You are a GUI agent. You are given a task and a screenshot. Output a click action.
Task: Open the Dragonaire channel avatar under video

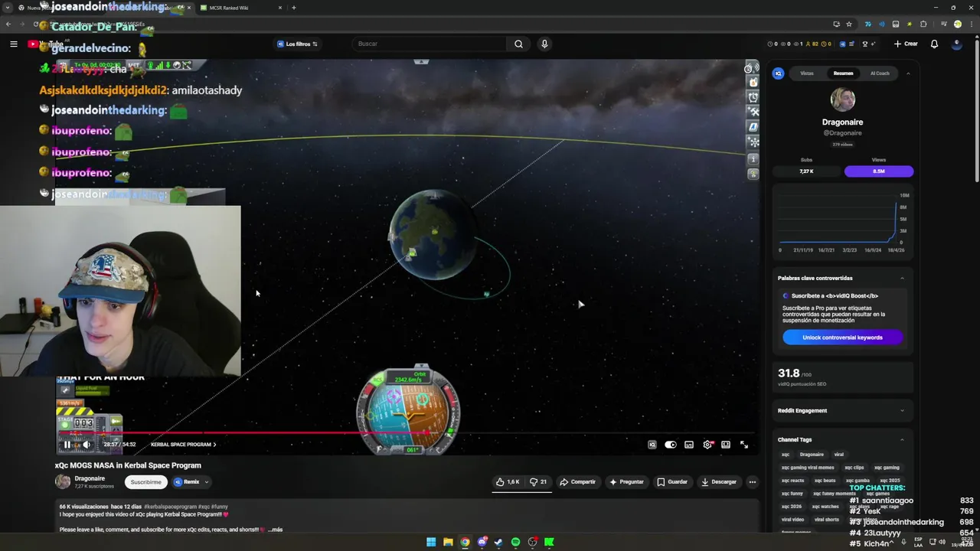[x=63, y=481]
